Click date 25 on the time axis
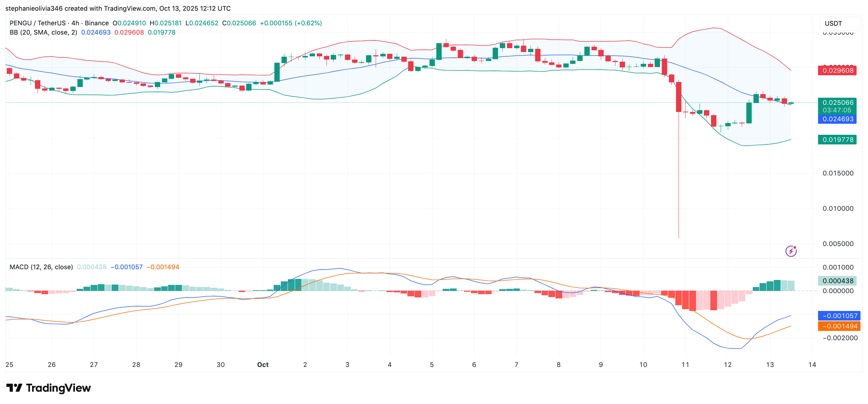 click(x=9, y=365)
